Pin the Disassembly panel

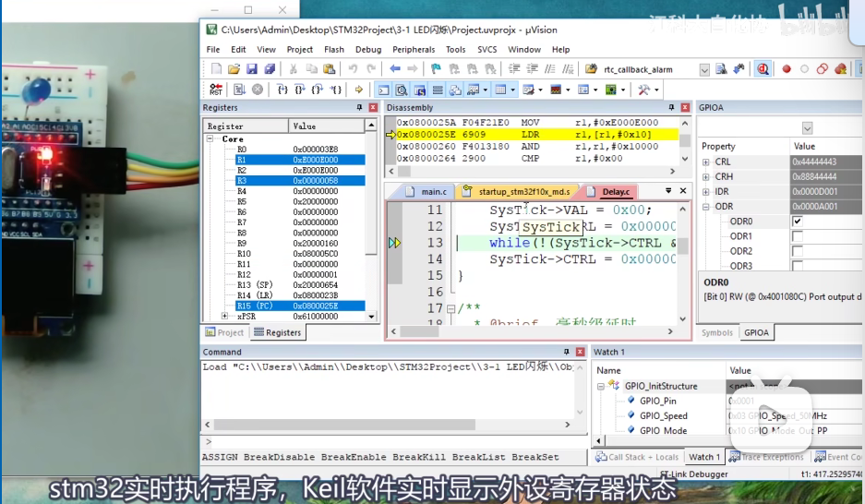(x=671, y=107)
